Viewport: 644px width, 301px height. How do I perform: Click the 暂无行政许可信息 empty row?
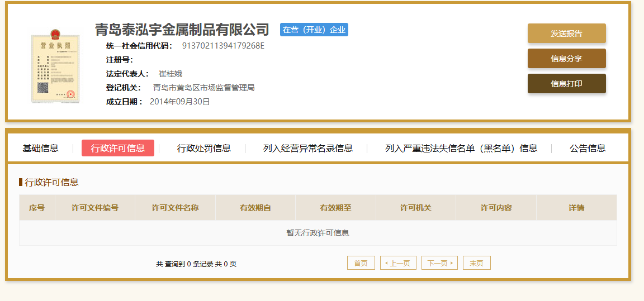318,233
